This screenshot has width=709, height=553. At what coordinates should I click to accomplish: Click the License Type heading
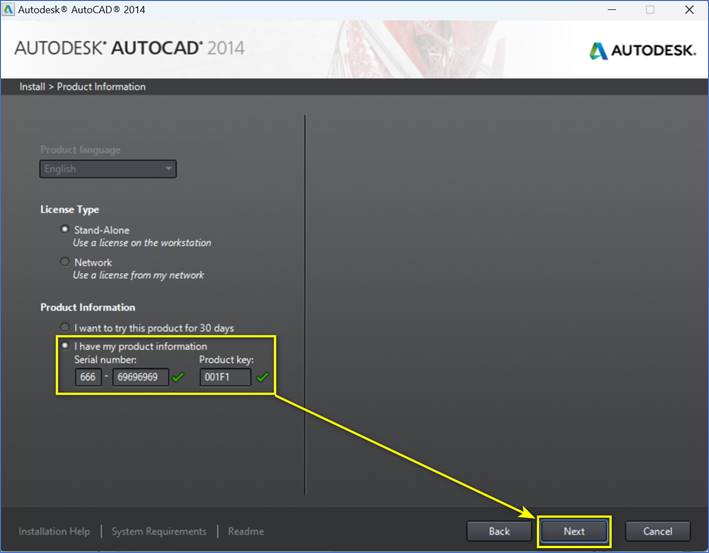[x=70, y=209]
